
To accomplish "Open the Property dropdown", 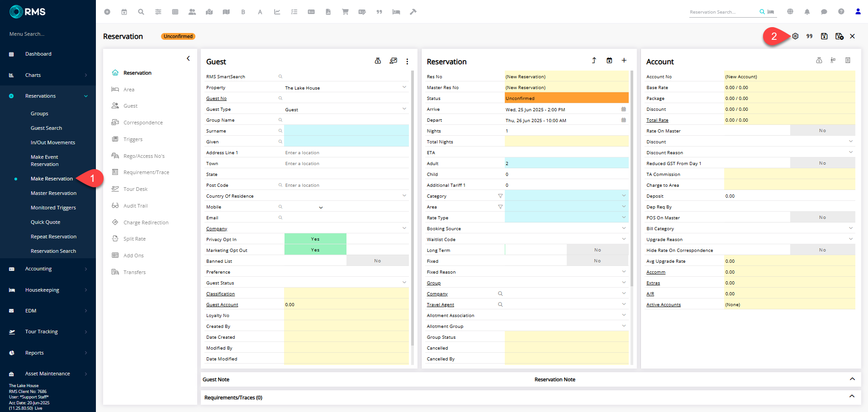I will 346,87.
